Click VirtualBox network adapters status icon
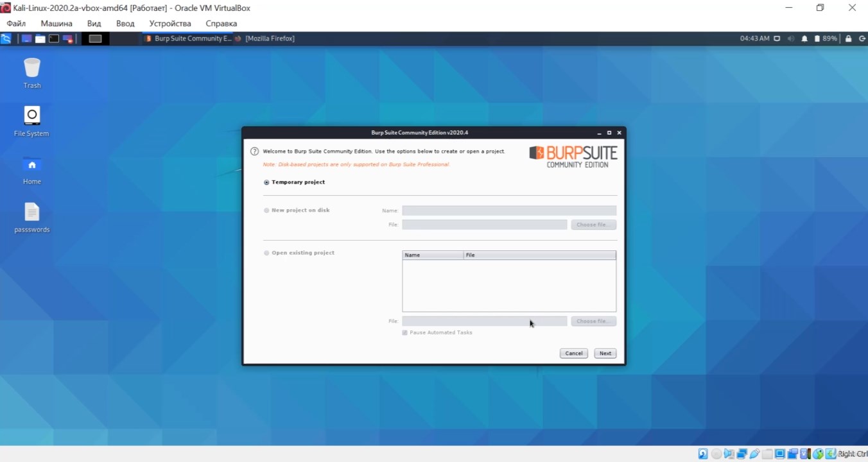This screenshot has width=868, height=462. click(x=742, y=454)
